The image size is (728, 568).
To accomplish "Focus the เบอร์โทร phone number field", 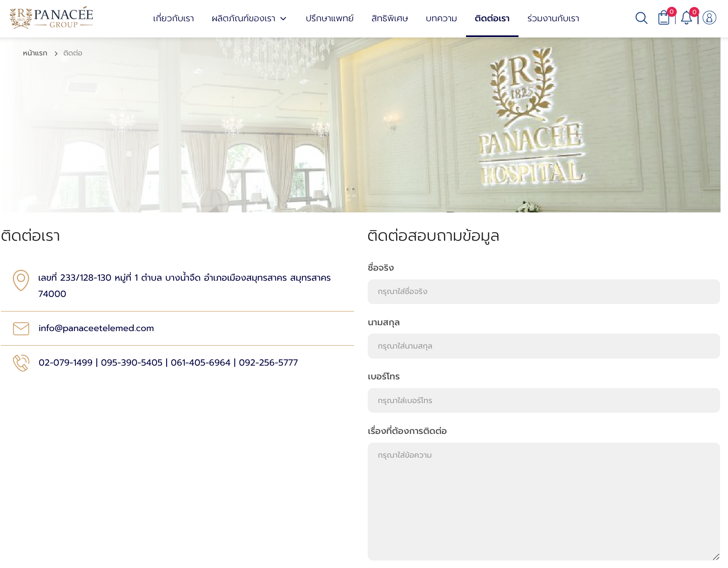I will pyautogui.click(x=544, y=401).
